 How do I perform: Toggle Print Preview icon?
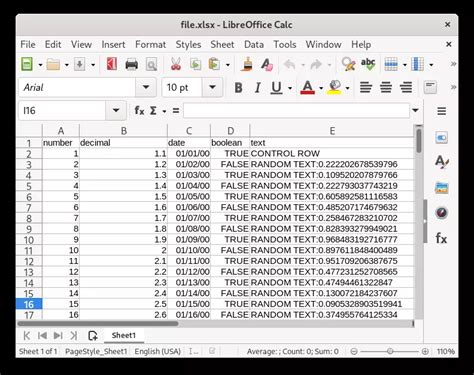151,64
